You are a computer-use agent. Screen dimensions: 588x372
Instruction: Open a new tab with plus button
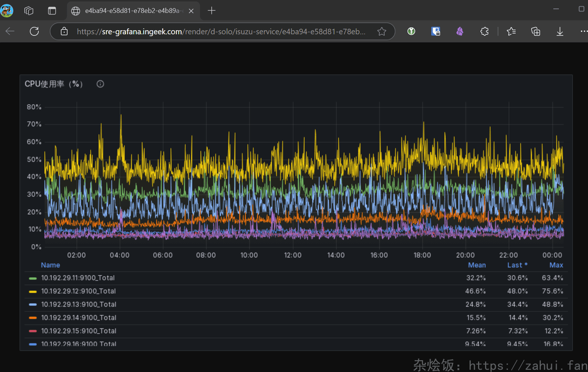[x=211, y=11]
